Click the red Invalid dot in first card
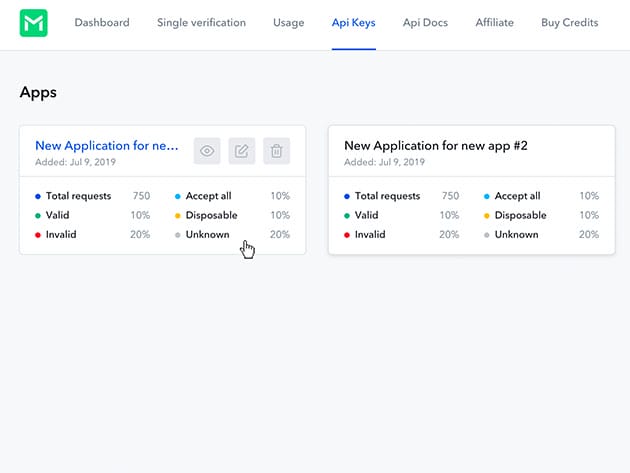Viewport: 630px width, 473px height. click(38, 235)
